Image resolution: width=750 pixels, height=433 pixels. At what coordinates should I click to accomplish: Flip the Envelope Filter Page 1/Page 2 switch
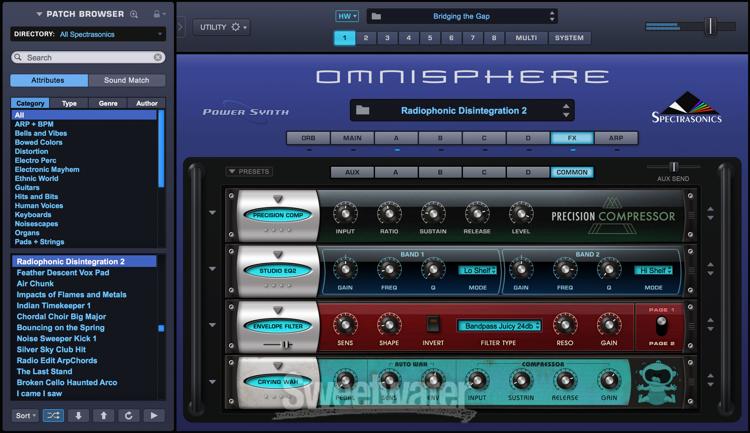tap(662, 326)
